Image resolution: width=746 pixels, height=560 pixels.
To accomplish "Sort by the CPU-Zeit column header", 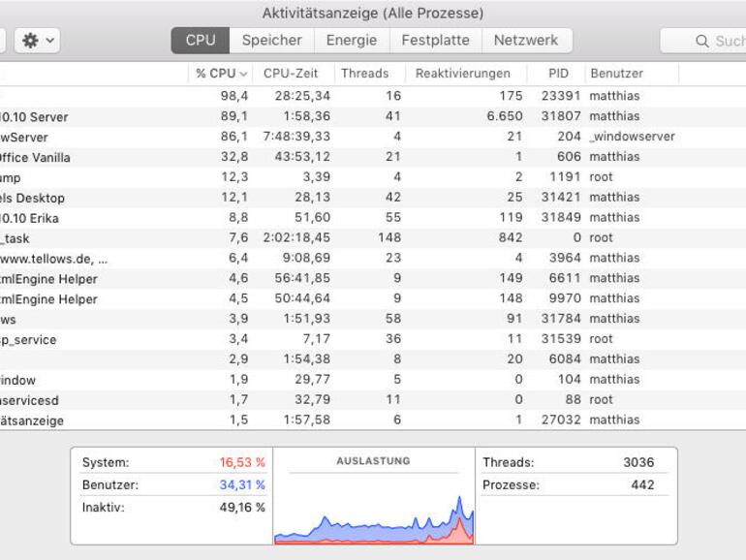I will pyautogui.click(x=290, y=74).
